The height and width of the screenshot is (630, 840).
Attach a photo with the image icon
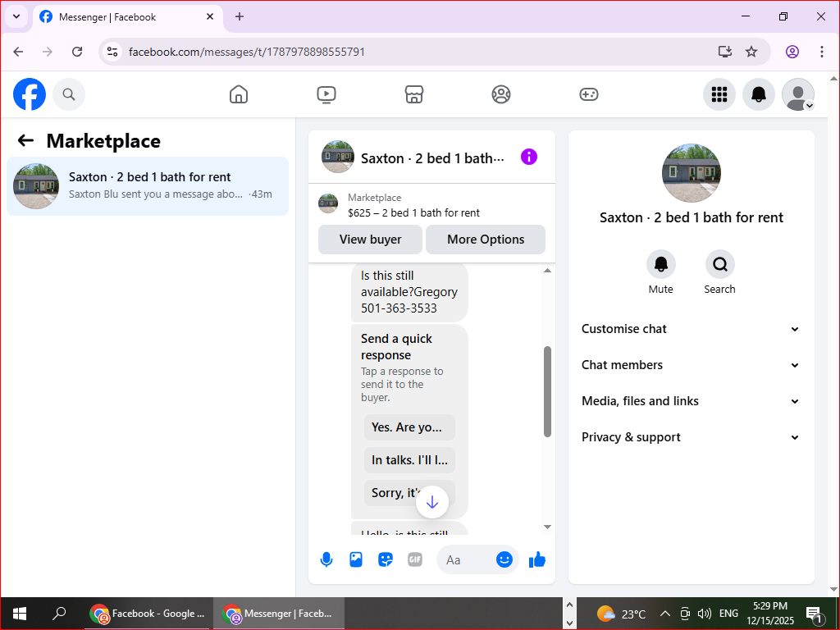356,559
